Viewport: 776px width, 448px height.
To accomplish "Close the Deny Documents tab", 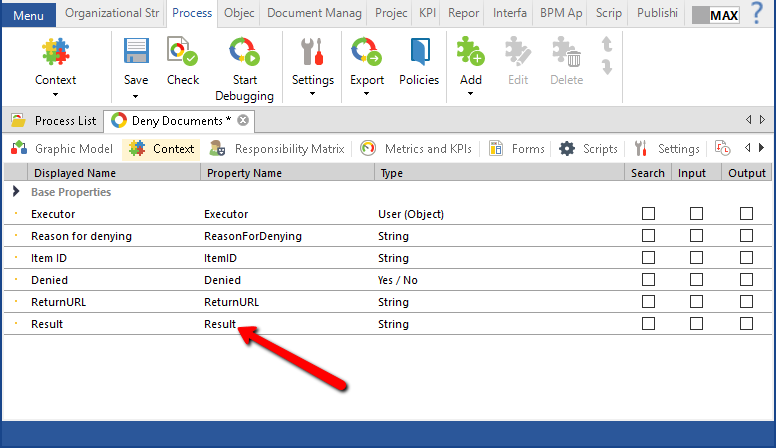I will point(243,120).
